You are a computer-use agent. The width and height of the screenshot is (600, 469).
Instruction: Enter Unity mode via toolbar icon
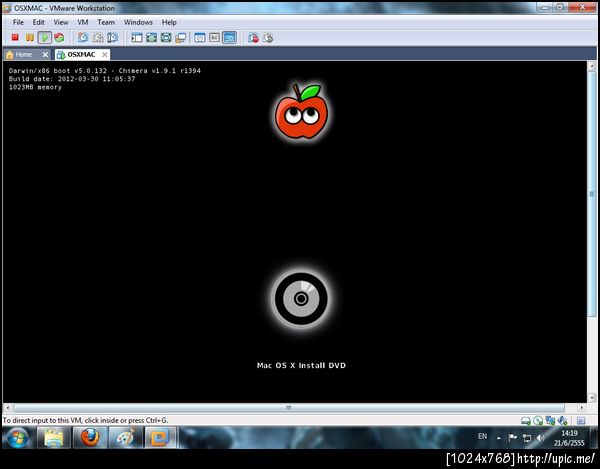pyautogui.click(x=180, y=37)
